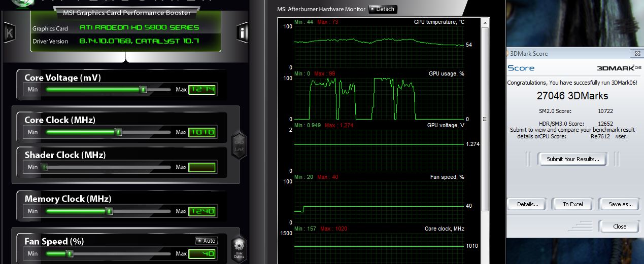Click the empty Shader Clock value field
The height and width of the screenshot is (264, 644).
pyautogui.click(x=202, y=167)
